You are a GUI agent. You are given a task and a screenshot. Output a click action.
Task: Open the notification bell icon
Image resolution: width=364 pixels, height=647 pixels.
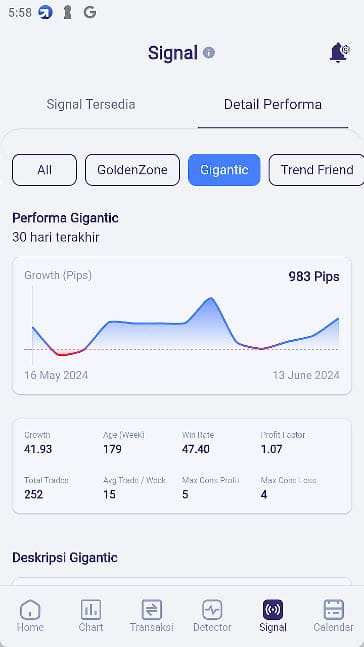339,52
